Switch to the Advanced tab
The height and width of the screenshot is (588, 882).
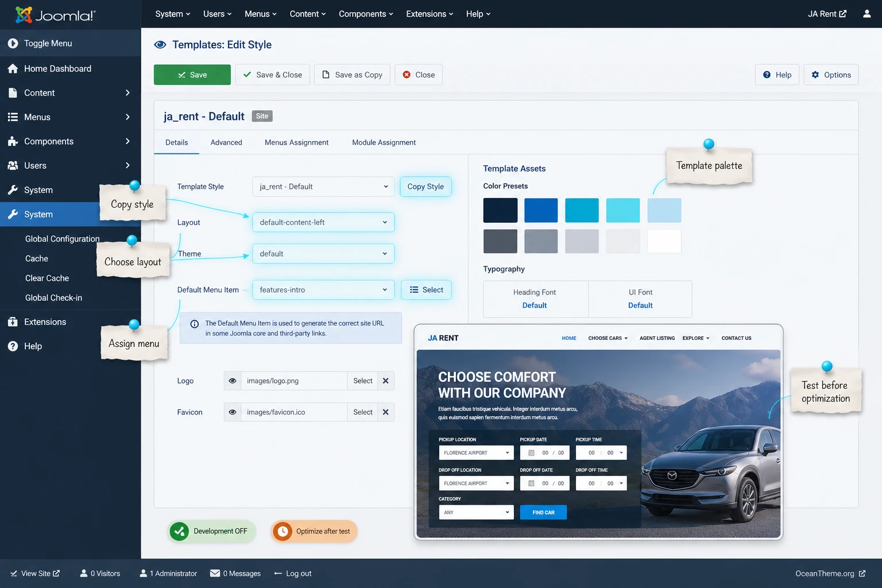click(226, 142)
